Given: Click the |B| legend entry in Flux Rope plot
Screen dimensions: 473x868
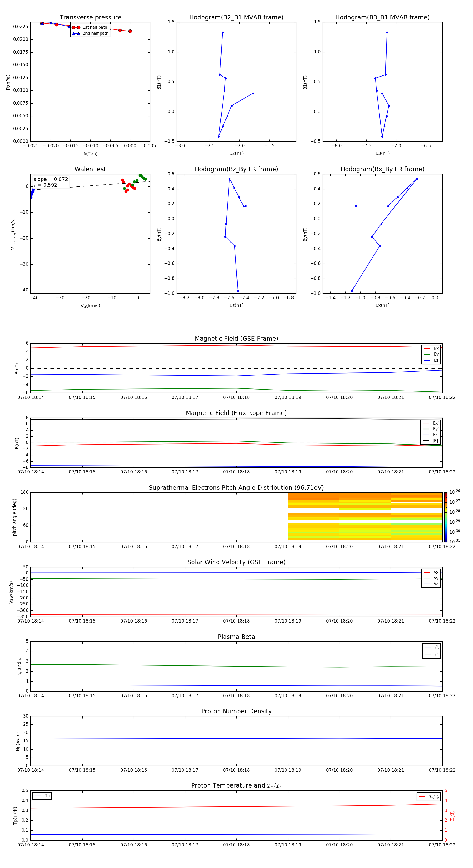Looking at the screenshot, I should click(x=431, y=441).
